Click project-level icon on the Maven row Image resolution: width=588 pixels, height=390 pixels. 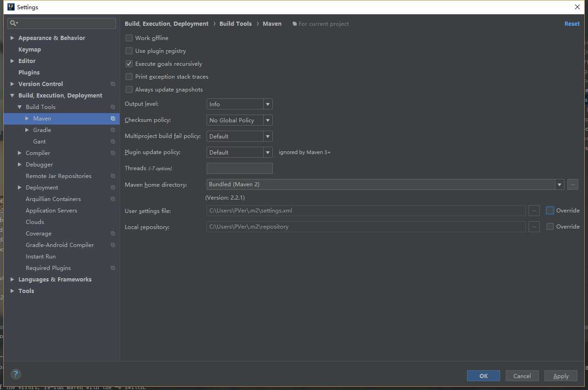(x=113, y=118)
